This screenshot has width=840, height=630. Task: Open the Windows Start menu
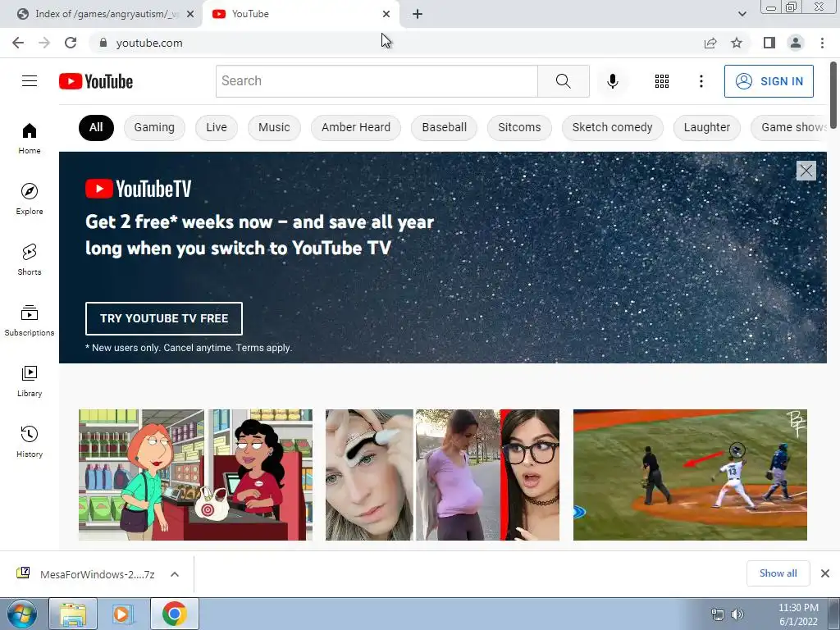(21, 614)
